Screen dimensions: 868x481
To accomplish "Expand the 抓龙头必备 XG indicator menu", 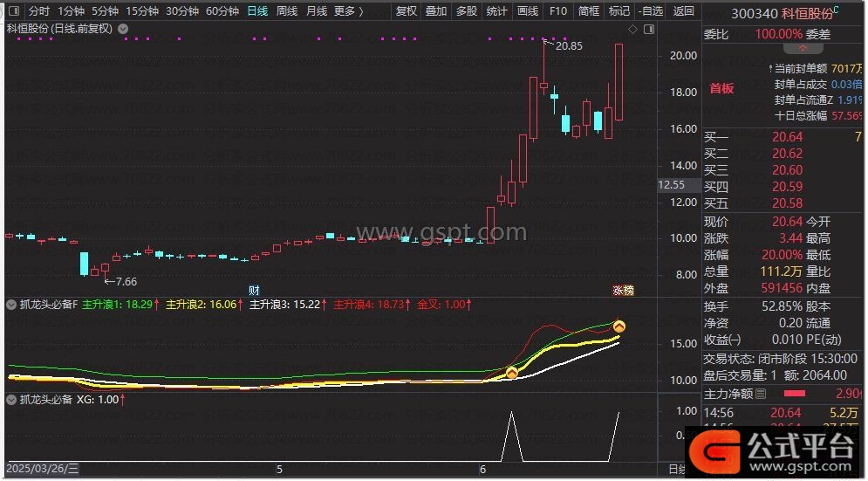I will [x=11, y=400].
